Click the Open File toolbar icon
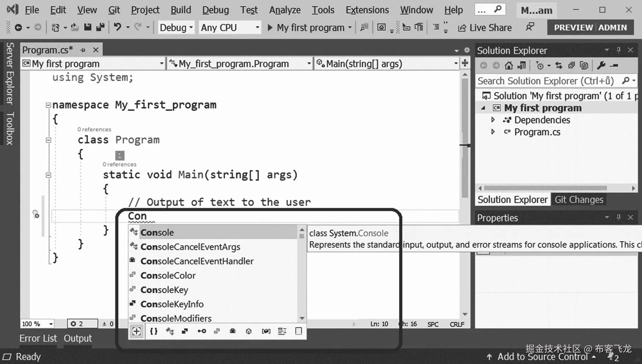Viewport: 642px width, 364px height. 75,27
